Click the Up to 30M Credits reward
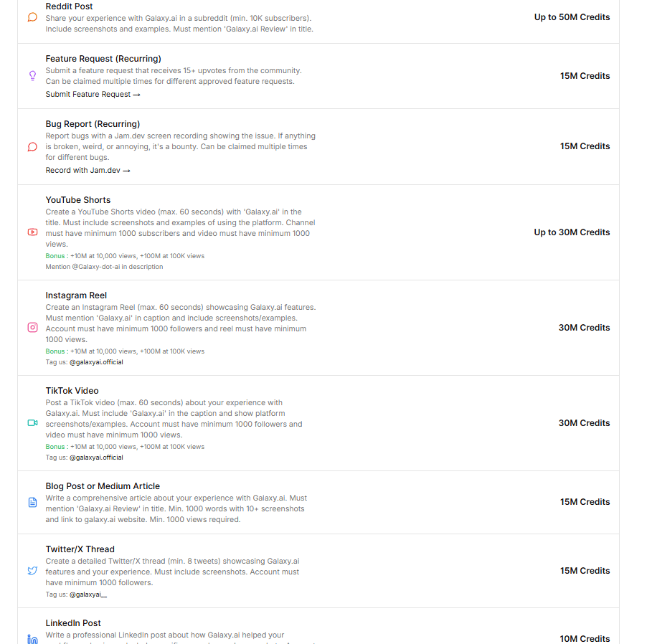Screen dimensions: 647x644 pyautogui.click(x=572, y=232)
